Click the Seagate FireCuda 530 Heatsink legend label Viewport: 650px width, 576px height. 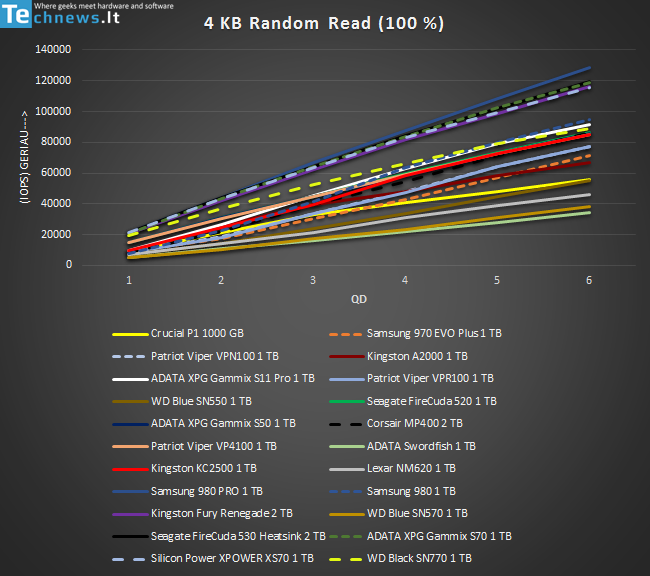point(238,537)
